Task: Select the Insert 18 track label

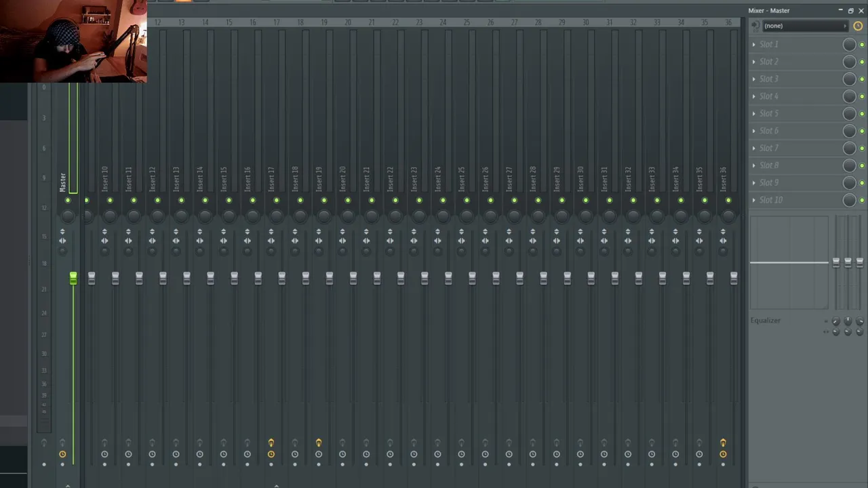Action: 295,178
